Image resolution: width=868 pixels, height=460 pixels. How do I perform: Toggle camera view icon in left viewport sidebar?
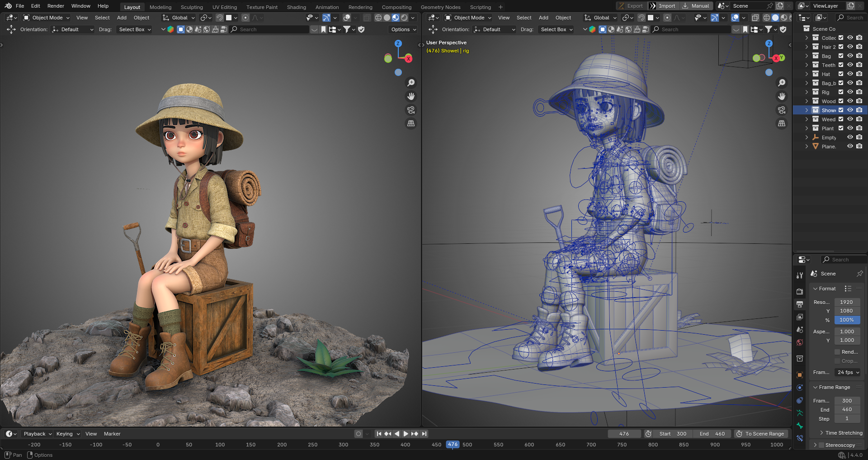[411, 109]
